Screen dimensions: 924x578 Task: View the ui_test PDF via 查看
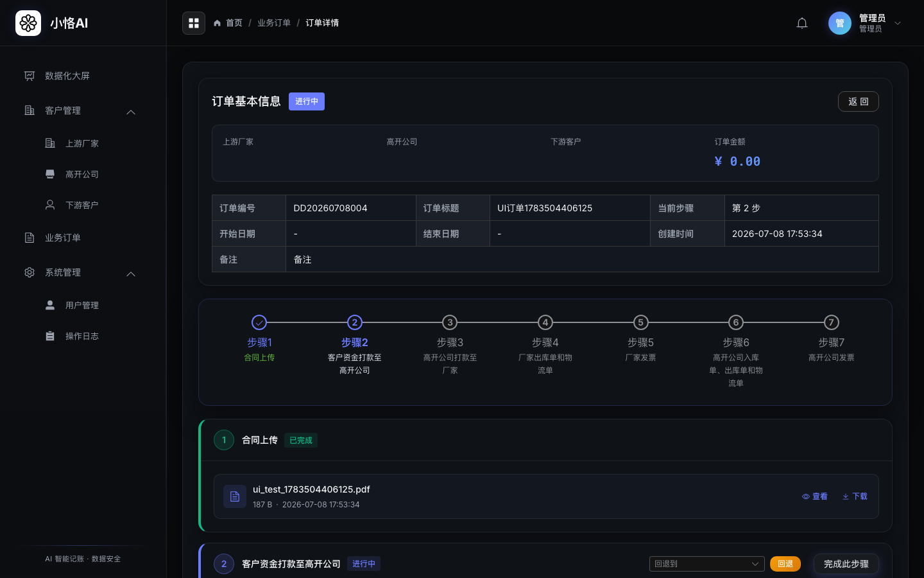[815, 496]
